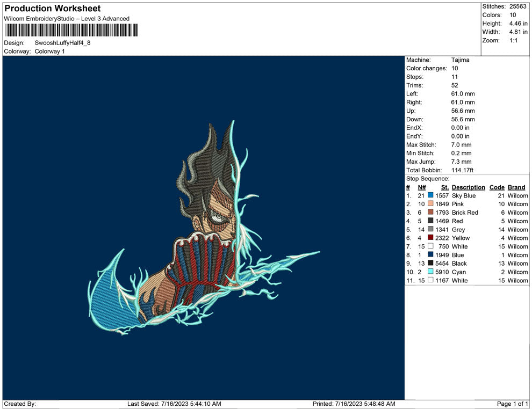Select the Grey thread swatch in row 5
Image resolution: width=532 pixels, height=409 pixels.
coord(430,230)
